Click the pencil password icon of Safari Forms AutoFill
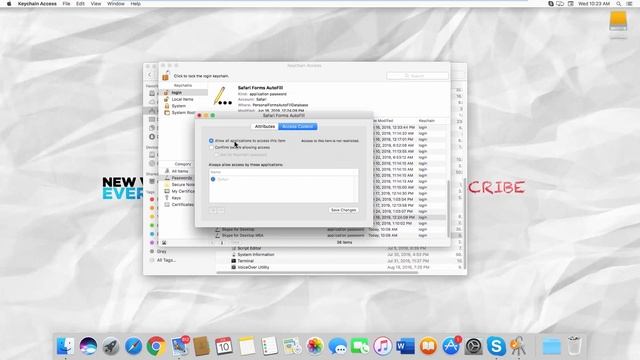This screenshot has width=640, height=360. pyautogui.click(x=222, y=96)
